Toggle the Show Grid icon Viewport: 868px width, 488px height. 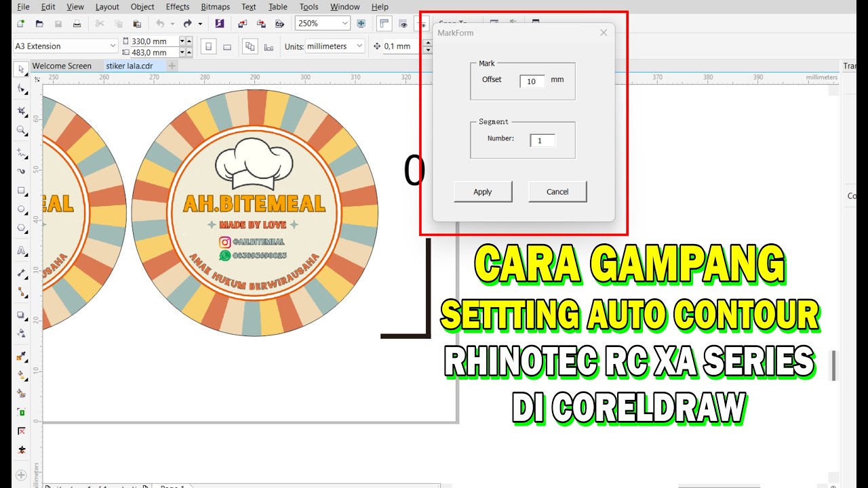(x=403, y=24)
